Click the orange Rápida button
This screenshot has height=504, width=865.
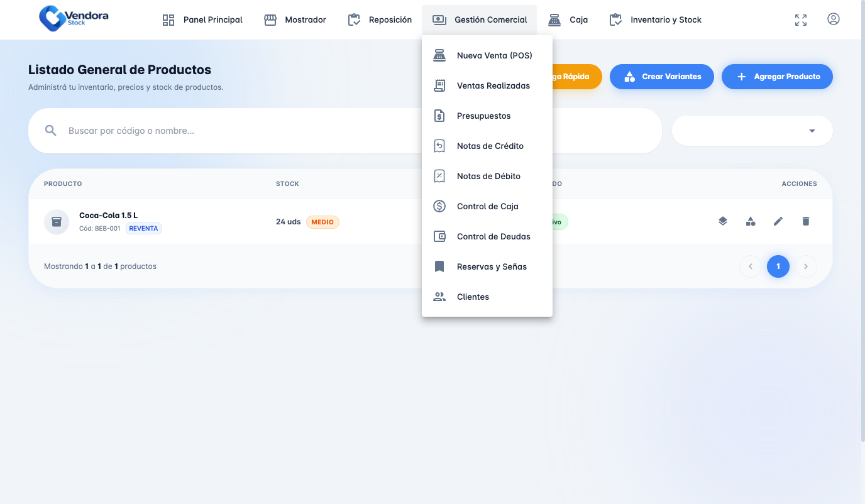click(577, 77)
